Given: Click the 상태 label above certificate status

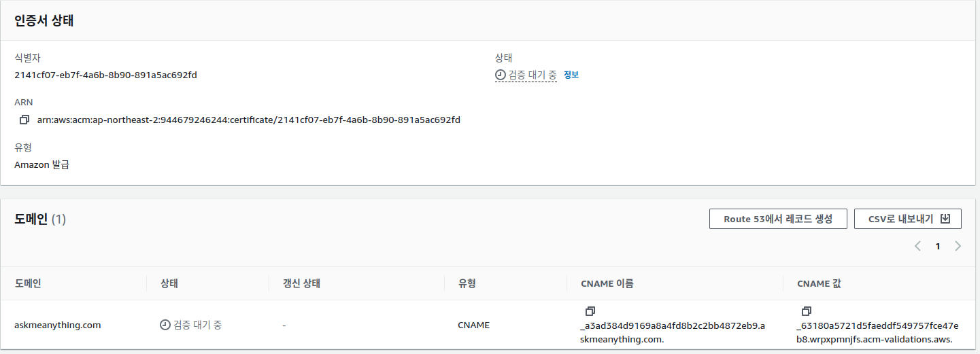Looking at the screenshot, I should (505, 58).
